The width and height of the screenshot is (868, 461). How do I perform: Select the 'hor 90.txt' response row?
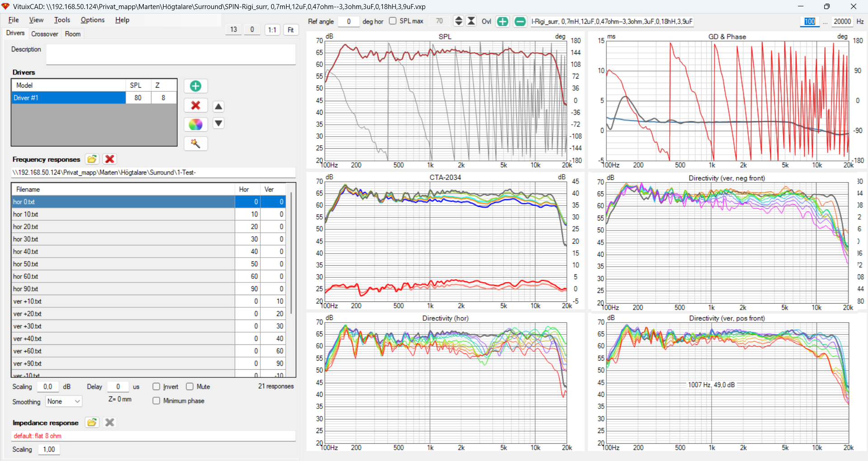pyautogui.click(x=149, y=289)
